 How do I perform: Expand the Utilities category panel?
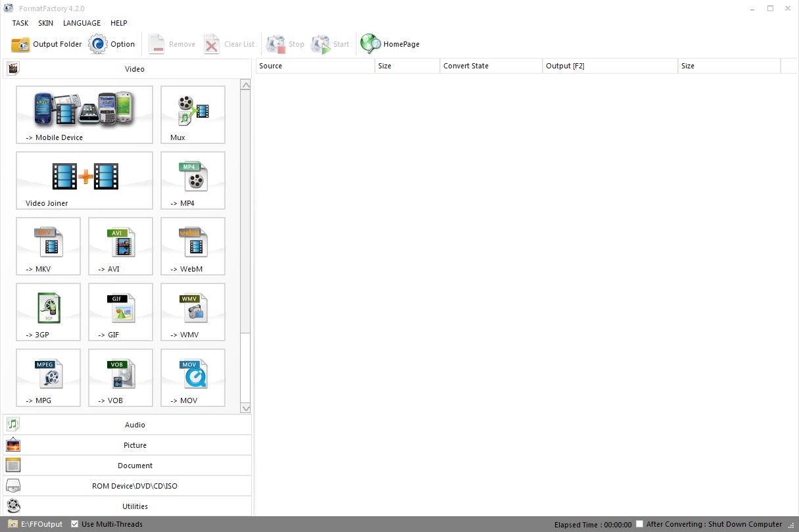[127, 506]
